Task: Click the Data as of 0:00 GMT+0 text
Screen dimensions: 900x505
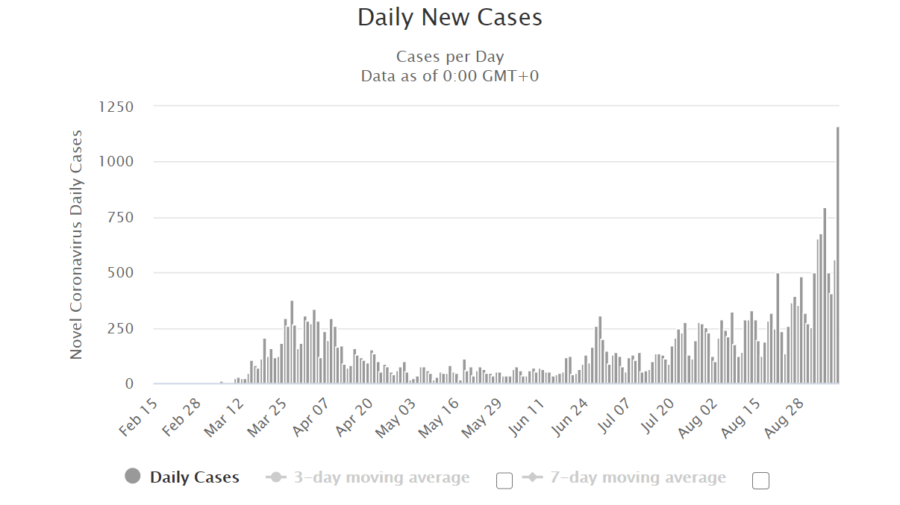Action: (450, 75)
